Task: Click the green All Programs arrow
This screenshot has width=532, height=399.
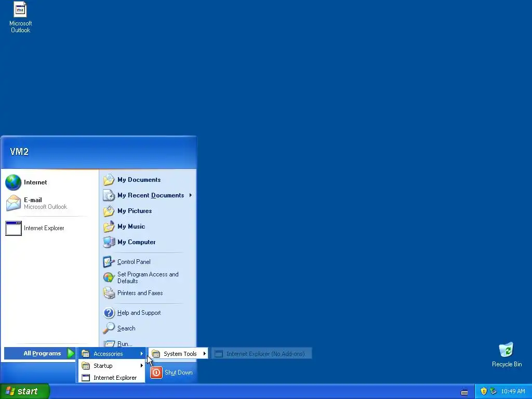Action: 71,353
